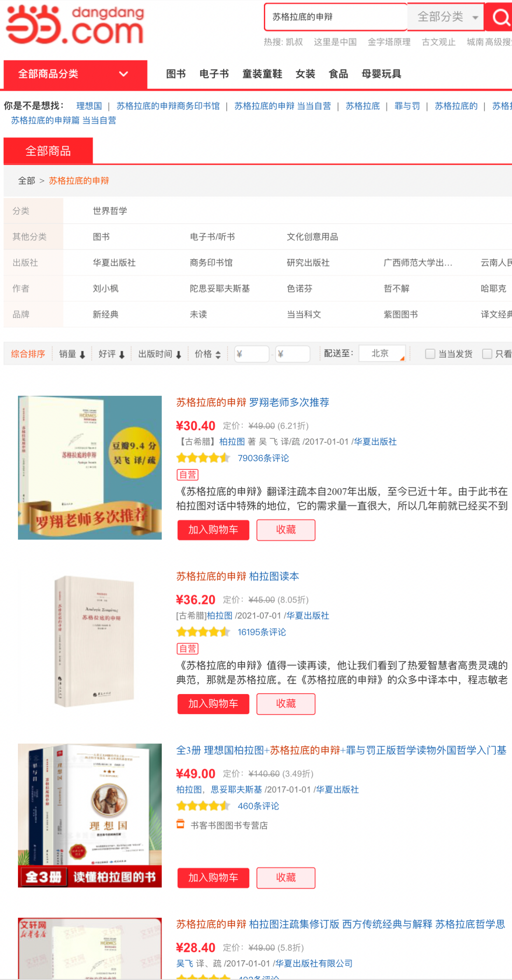Expand the 全部商品分类 menu
The image size is (512, 980).
point(75,74)
